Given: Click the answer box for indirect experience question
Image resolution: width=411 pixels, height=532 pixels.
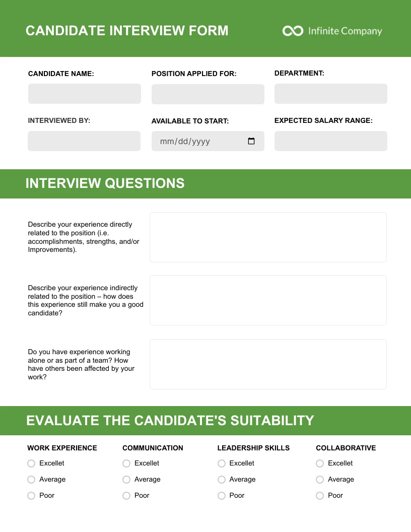Looking at the screenshot, I should tap(268, 300).
